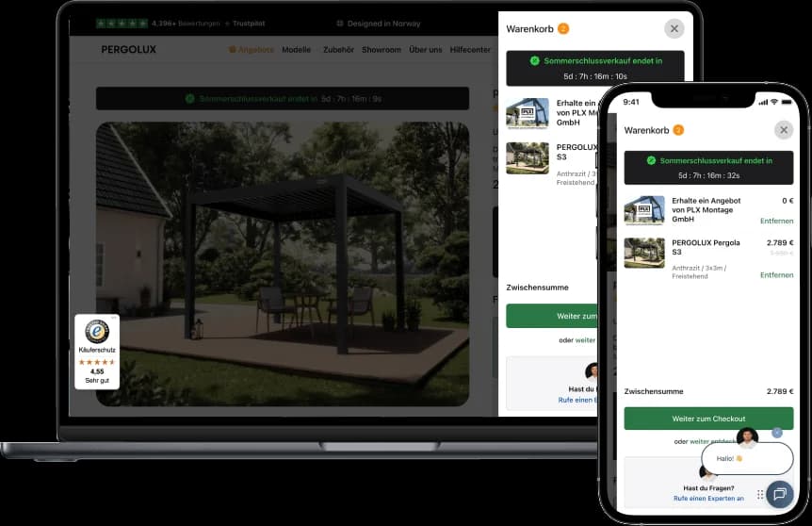Click 'PERGOLUX Pergola S3' title on phone
The image size is (812, 526).
point(706,247)
